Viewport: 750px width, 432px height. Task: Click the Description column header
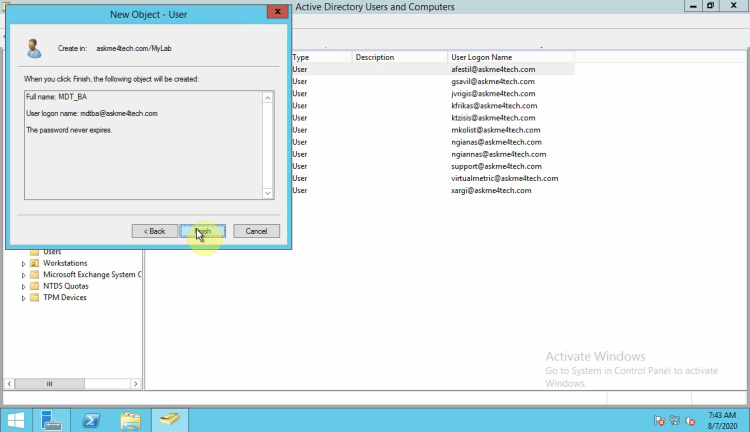click(375, 57)
